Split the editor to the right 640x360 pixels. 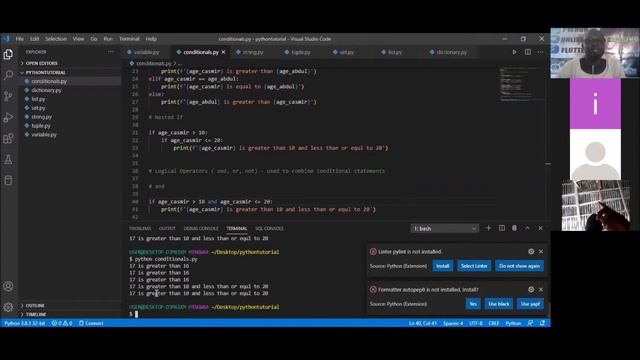(x=528, y=52)
